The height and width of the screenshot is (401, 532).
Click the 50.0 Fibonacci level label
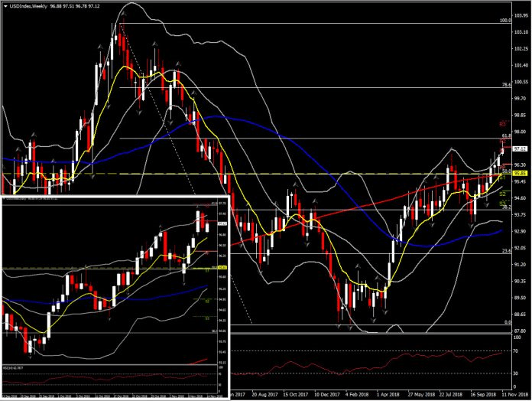coord(507,171)
